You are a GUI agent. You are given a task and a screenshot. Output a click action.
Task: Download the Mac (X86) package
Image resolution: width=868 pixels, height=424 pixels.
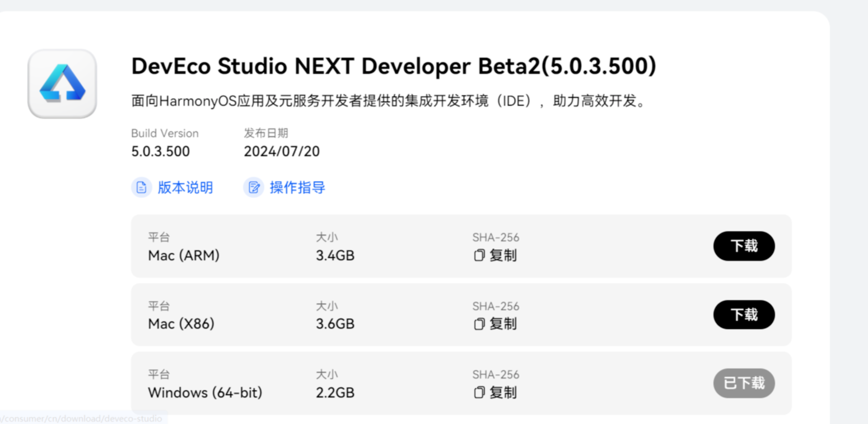click(744, 315)
